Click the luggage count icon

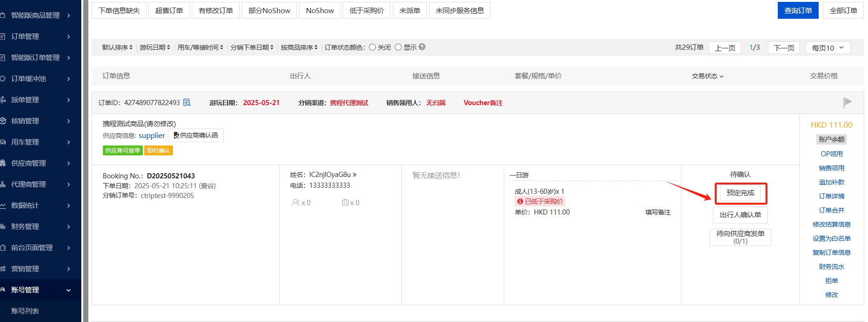pos(345,202)
